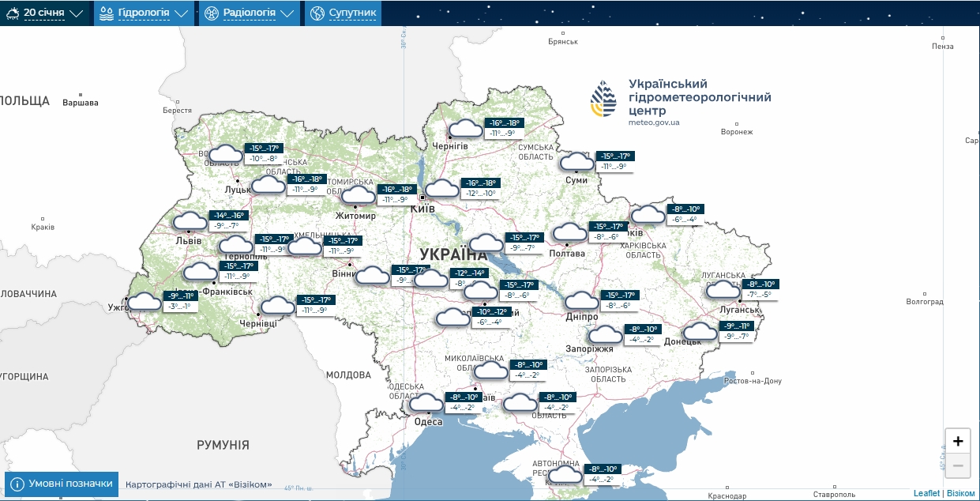
Task: Expand the Радіологія dropdown chevron
Action: click(287, 13)
